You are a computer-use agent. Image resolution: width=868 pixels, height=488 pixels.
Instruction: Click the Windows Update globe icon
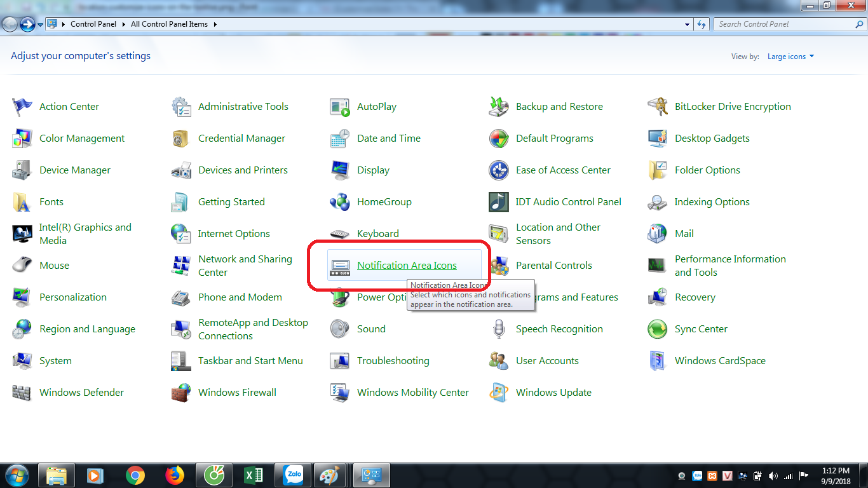point(498,392)
